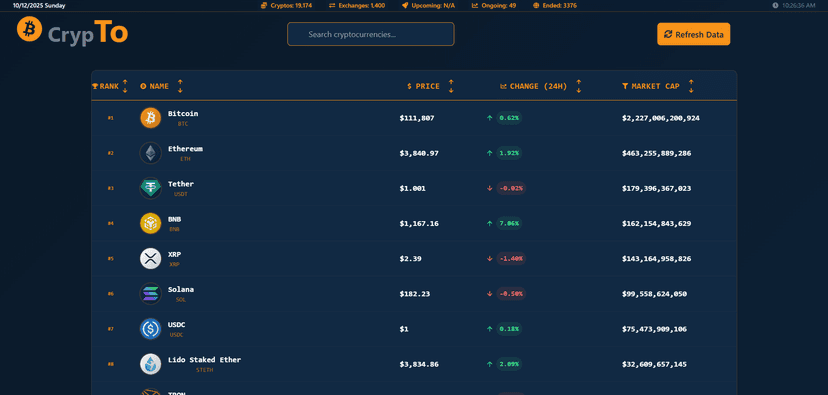
Task: Click the down arrow beside Tether's -0.02% change
Action: (x=490, y=189)
